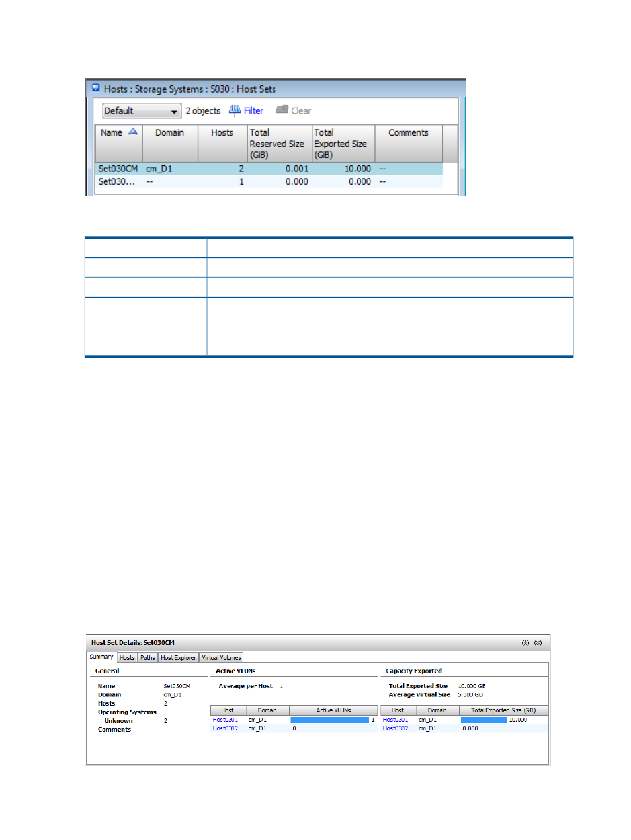Sort by Total Reserved Size column header
The image size is (631, 840).
(x=279, y=143)
